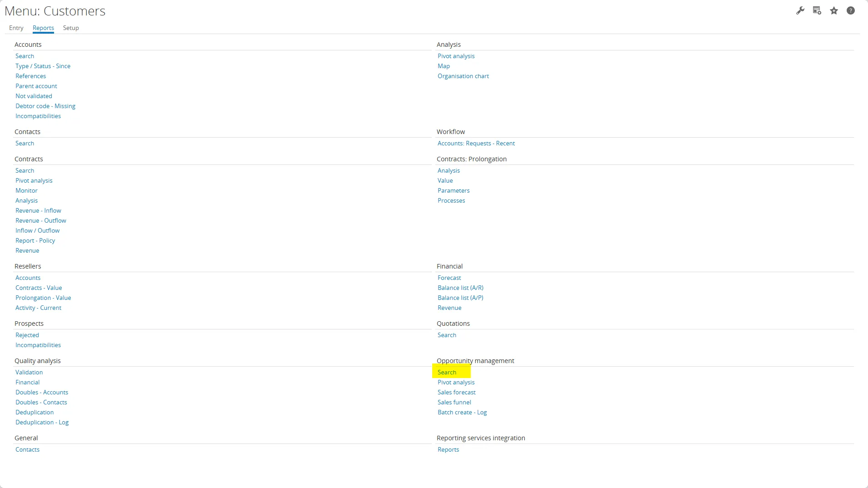
Task: Open Debtor code - Missing report
Action: (45, 106)
